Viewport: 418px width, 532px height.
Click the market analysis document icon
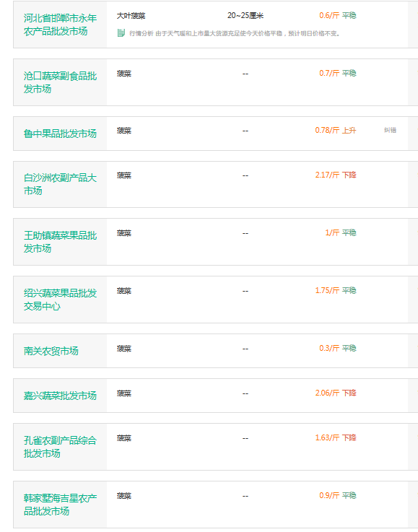121,33
